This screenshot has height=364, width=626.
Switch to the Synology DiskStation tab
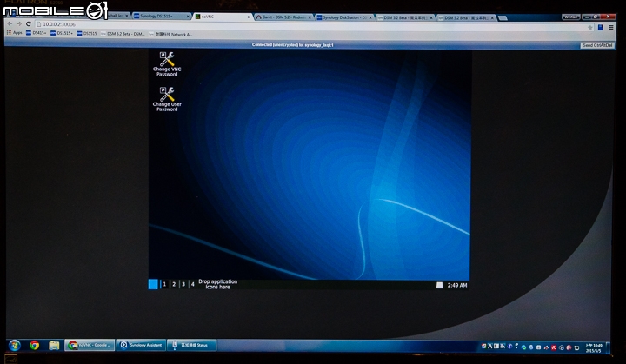pos(344,17)
